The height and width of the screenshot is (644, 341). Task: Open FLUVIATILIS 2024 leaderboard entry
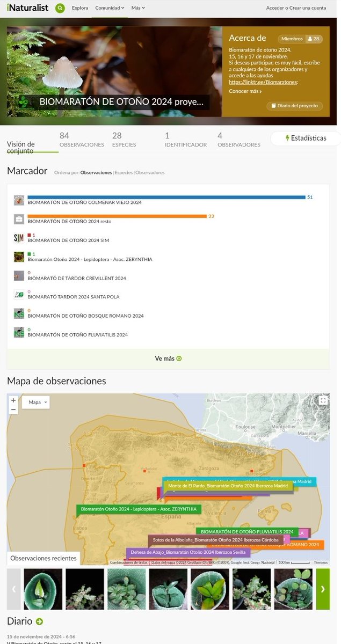[77, 335]
